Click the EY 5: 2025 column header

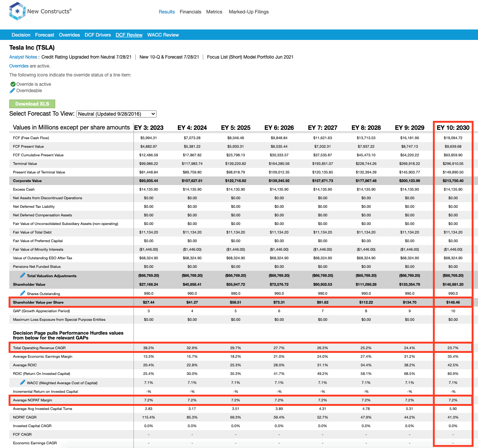236,128
